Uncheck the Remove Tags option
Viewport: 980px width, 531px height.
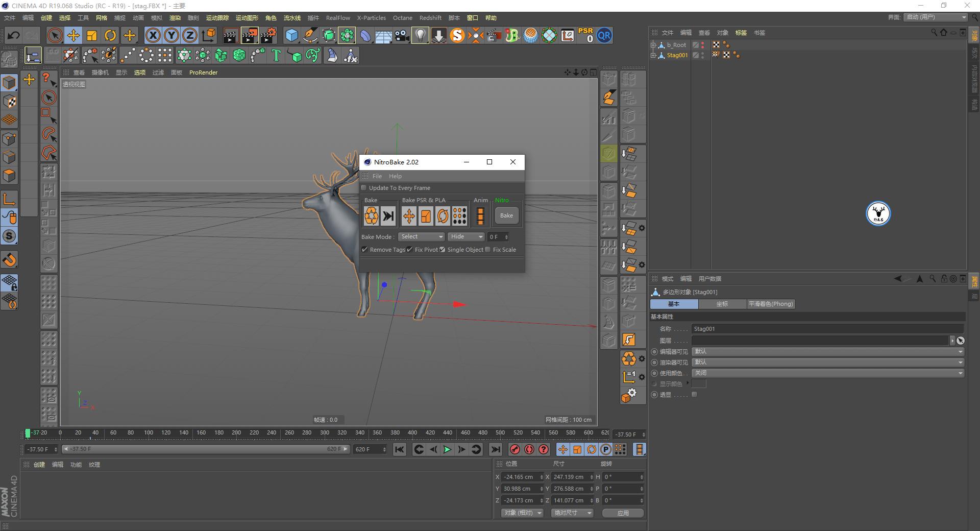click(x=365, y=250)
